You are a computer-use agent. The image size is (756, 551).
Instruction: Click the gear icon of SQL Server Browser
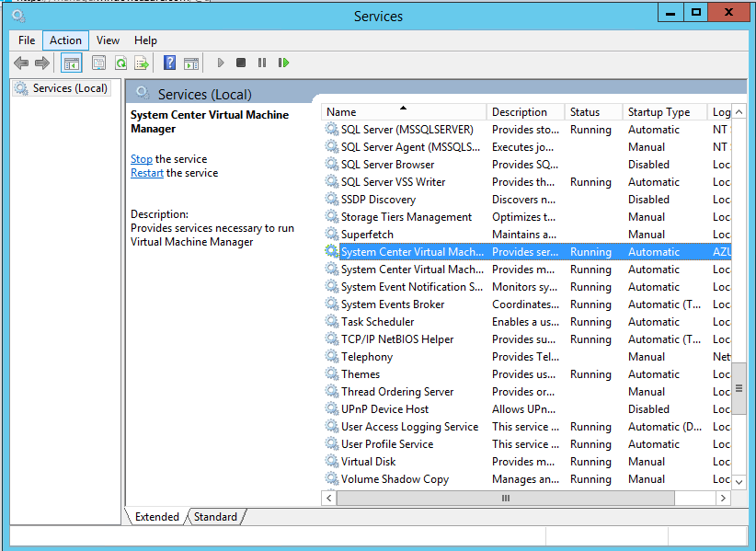point(332,164)
